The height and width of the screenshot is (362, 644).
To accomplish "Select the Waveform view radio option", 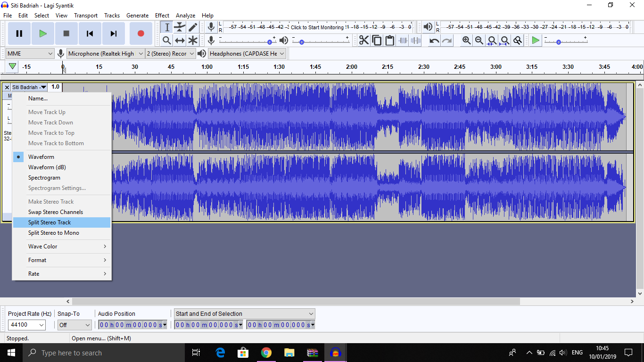I will 41,157.
